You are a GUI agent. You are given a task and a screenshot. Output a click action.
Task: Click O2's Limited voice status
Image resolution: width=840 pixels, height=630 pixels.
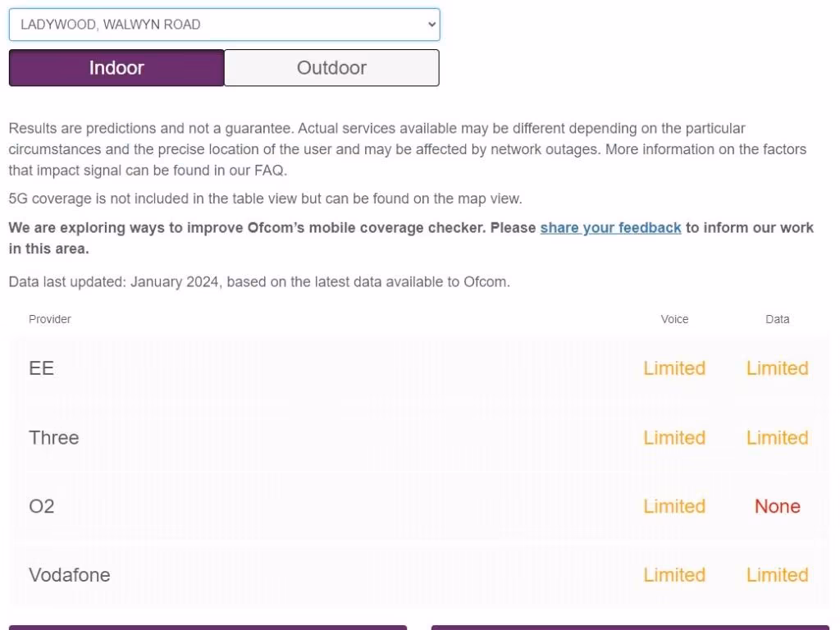pyautogui.click(x=674, y=506)
